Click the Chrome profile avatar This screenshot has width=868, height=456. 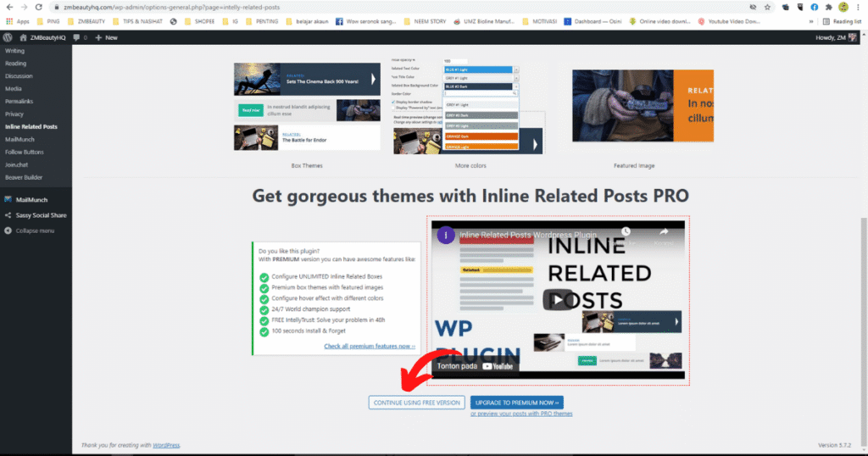(x=843, y=7)
